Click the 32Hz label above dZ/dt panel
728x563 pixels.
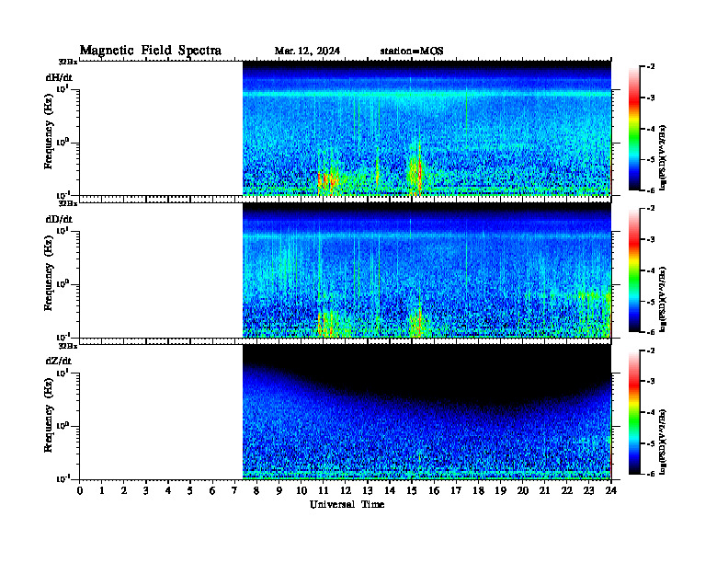[x=68, y=346]
